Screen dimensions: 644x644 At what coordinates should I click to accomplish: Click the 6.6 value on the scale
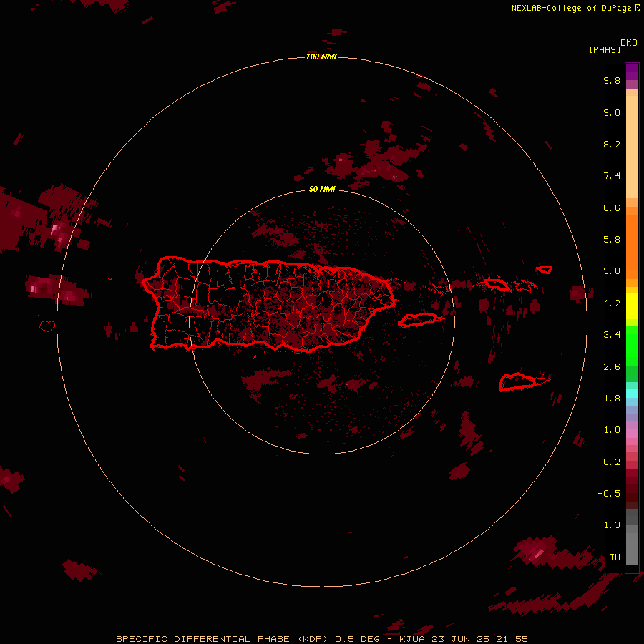click(x=612, y=208)
